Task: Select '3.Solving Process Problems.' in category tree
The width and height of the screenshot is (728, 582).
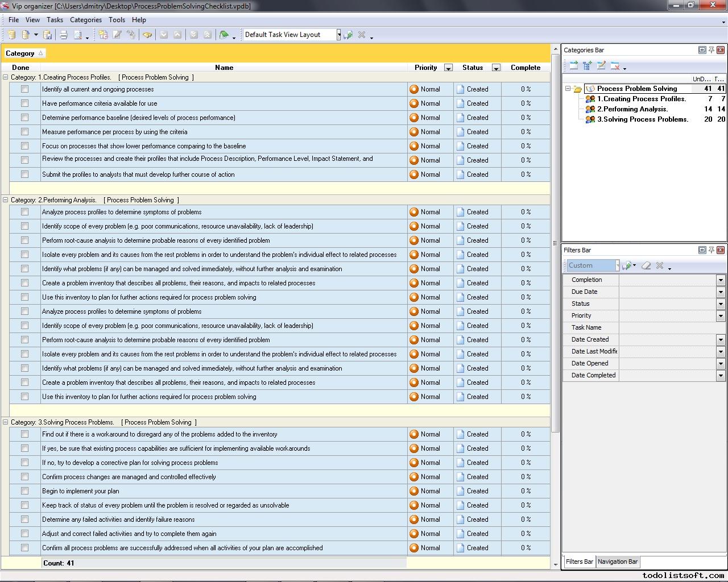Action: [642, 119]
